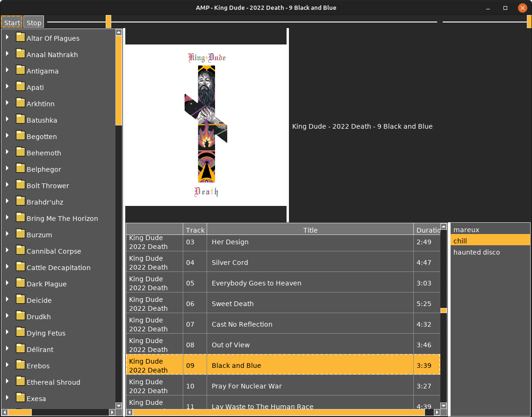
Task: Click the Deicide folder icon
Action: 21,299
